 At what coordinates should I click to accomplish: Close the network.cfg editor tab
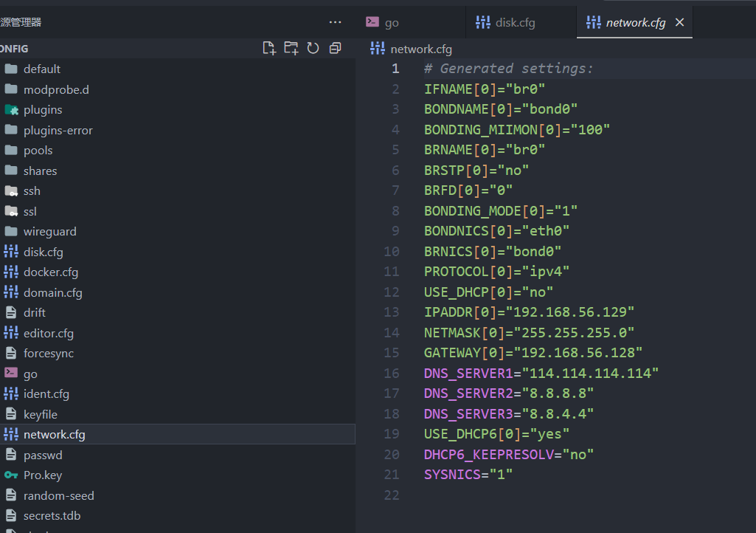click(x=680, y=22)
